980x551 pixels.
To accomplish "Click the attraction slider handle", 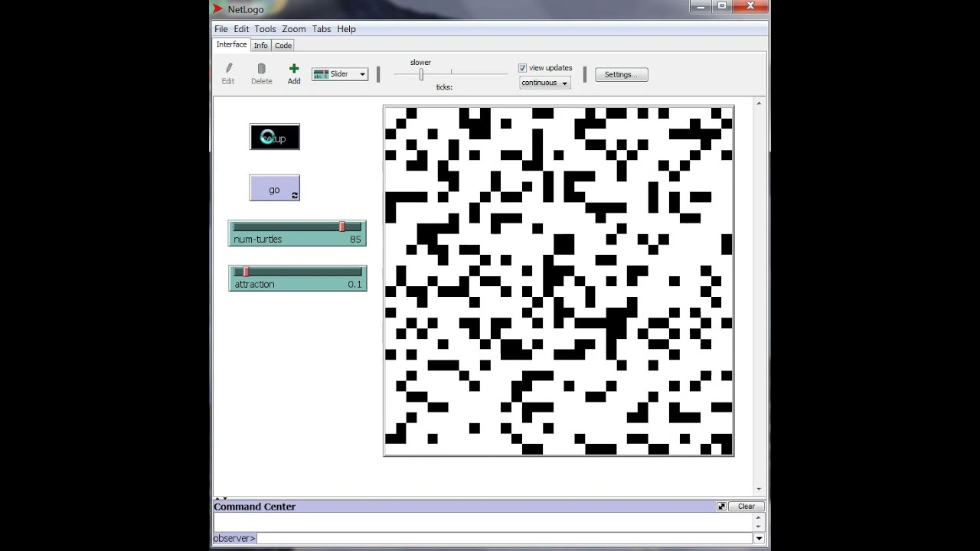I will point(246,272).
